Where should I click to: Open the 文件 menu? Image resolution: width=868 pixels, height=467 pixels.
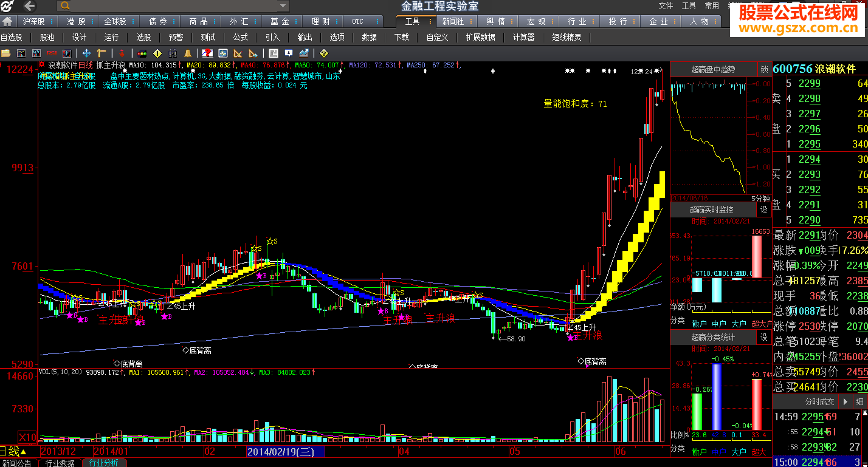point(666,5)
